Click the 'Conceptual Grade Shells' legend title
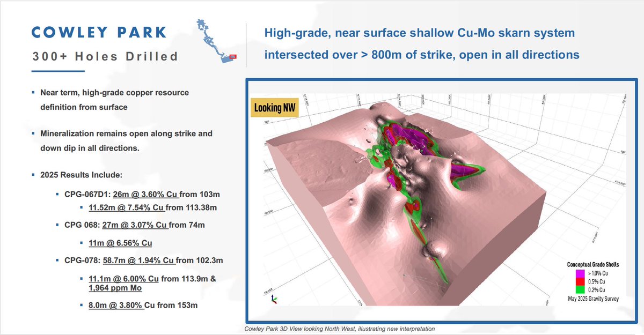Image resolution: width=644 pixels, height=335 pixels. 592,265
